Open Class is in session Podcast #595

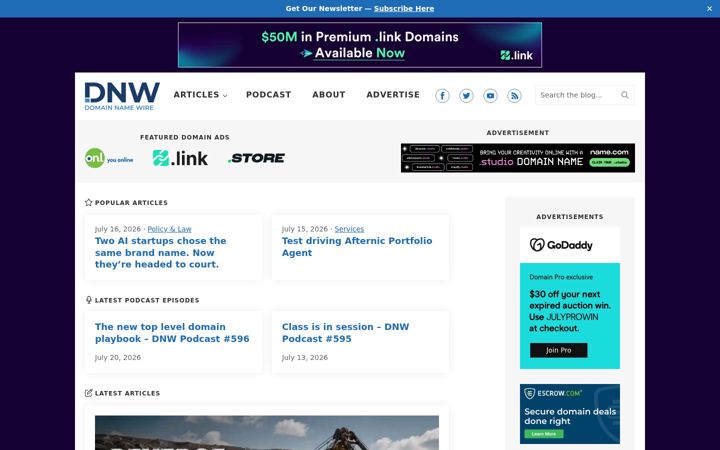point(345,333)
